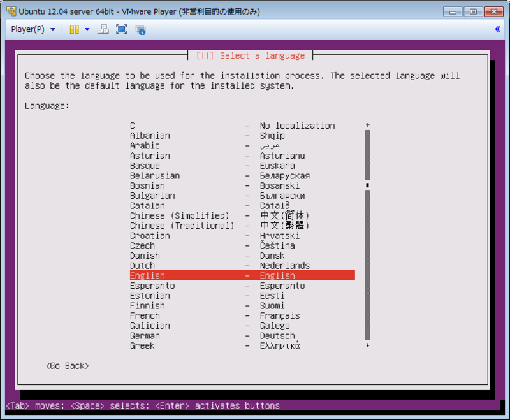Close the VMware Player window
Screen dimensions: 510x420
tap(493, 11)
